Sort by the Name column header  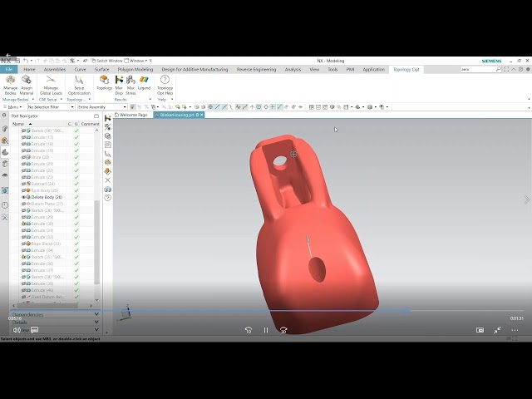pos(38,124)
